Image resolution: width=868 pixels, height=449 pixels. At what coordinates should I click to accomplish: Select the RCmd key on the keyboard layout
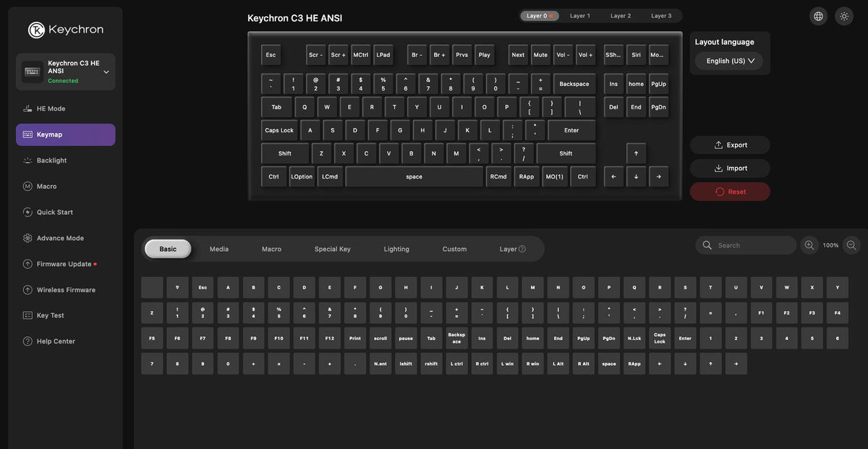[x=498, y=176]
